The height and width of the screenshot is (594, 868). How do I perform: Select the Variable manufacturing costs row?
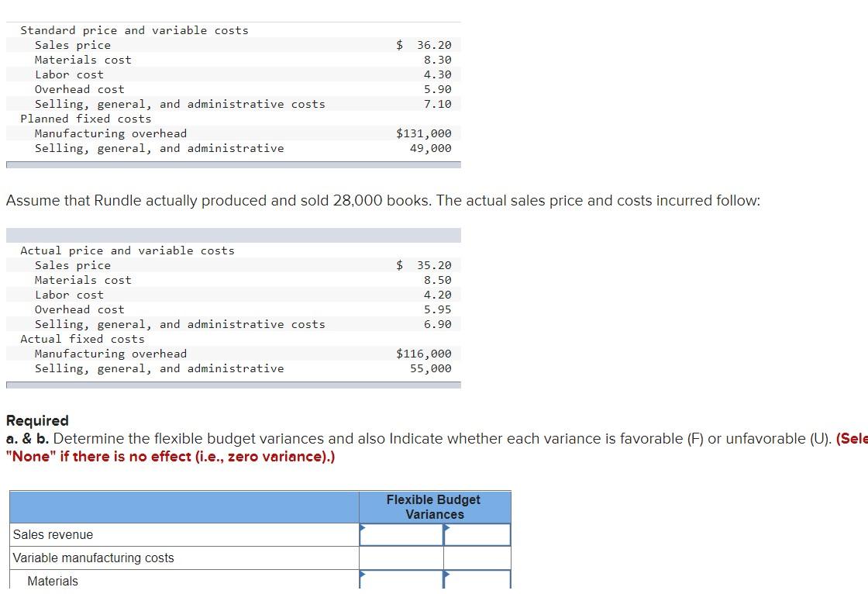tap(93, 558)
